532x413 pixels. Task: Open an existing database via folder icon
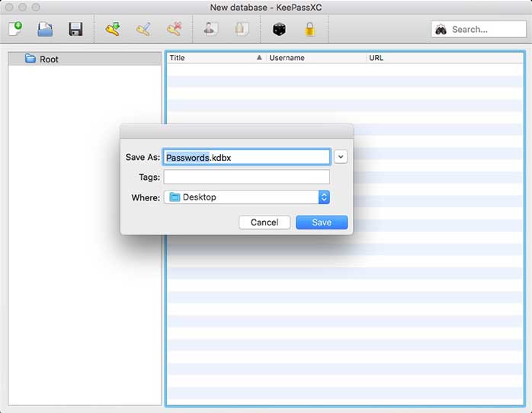[45, 29]
